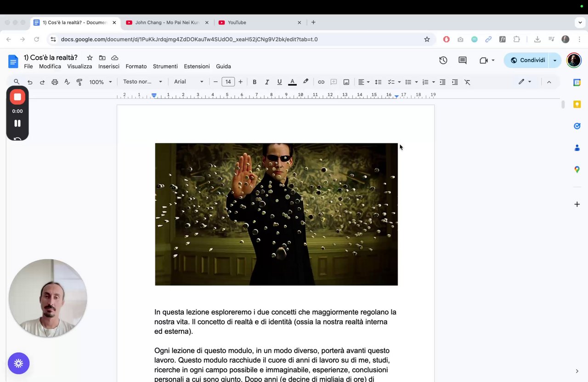Activate the paint format roller tool
588x382 pixels.
79,82
